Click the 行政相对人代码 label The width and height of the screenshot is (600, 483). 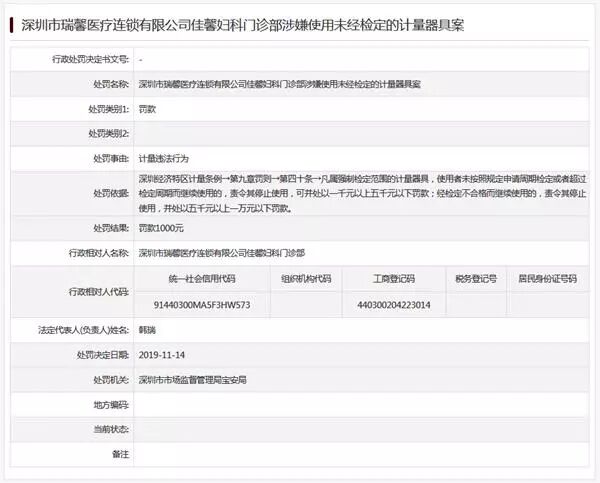99,292
